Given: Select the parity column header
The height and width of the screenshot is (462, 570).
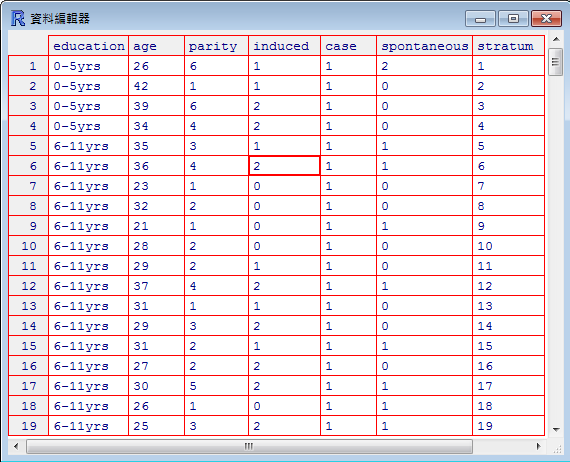Looking at the screenshot, I should click(x=216, y=46).
